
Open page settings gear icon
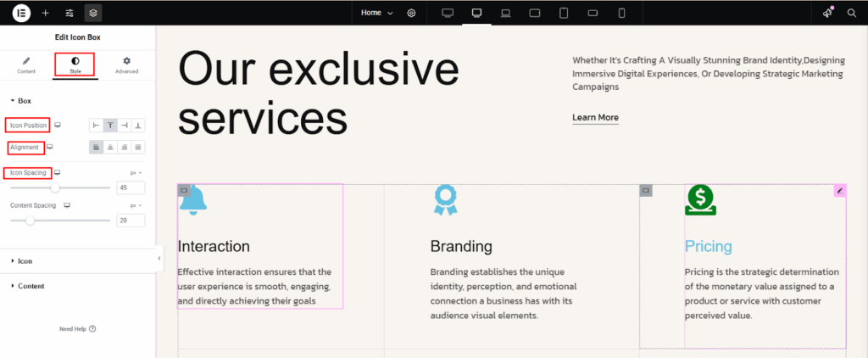click(411, 13)
